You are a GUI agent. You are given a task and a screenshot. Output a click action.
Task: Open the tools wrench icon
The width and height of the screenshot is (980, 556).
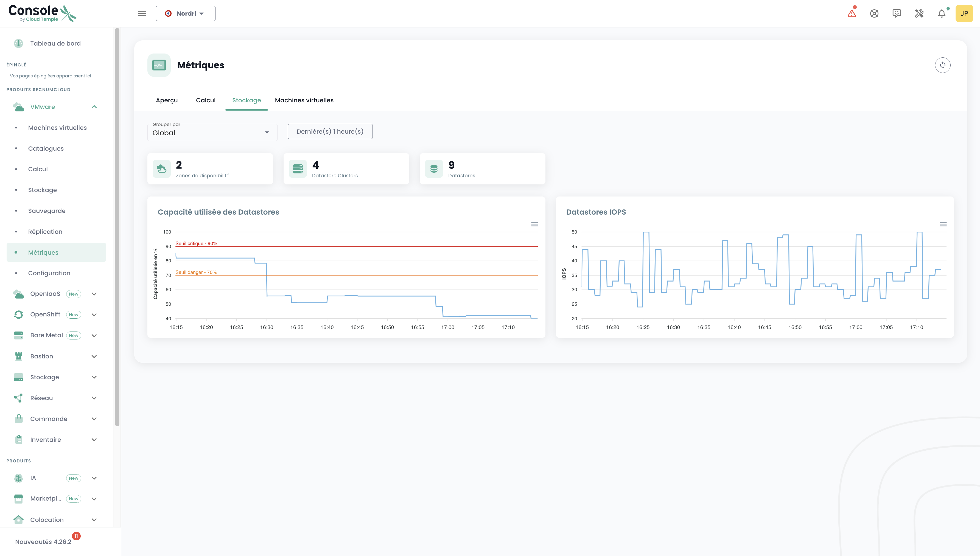[x=919, y=14]
